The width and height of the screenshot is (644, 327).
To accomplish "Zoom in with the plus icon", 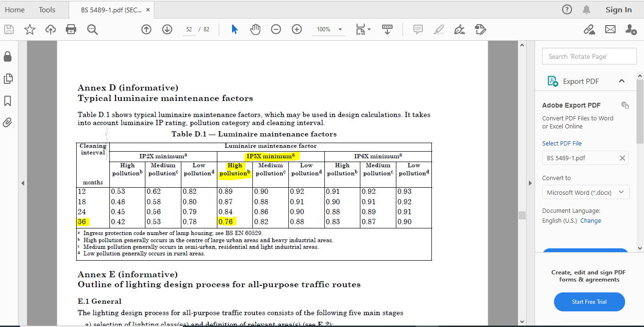I will point(297,29).
